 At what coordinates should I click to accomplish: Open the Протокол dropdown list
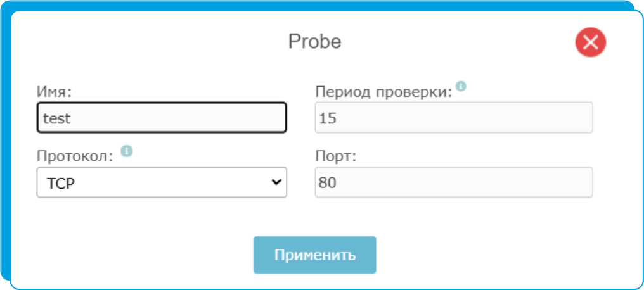tap(162, 182)
